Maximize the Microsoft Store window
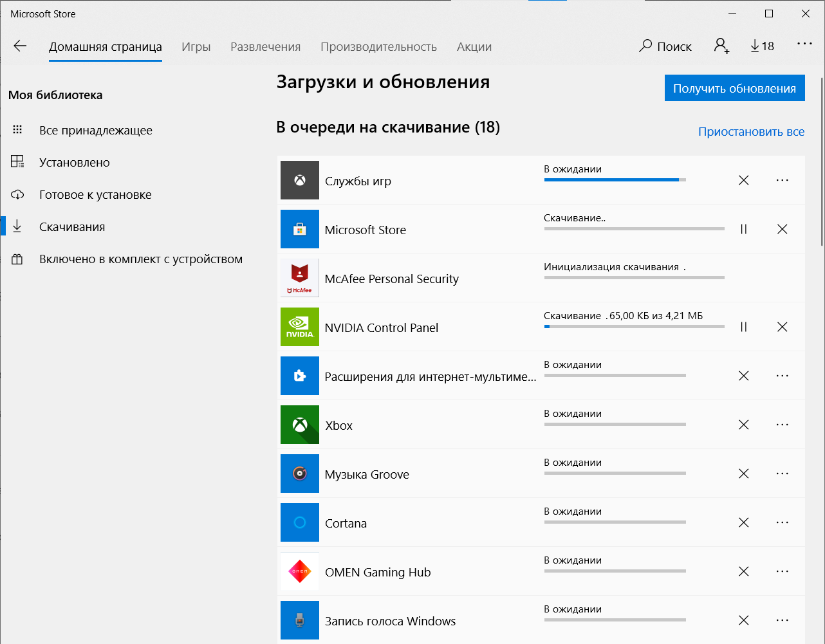Image resolution: width=825 pixels, height=644 pixels. pyautogui.click(x=769, y=14)
